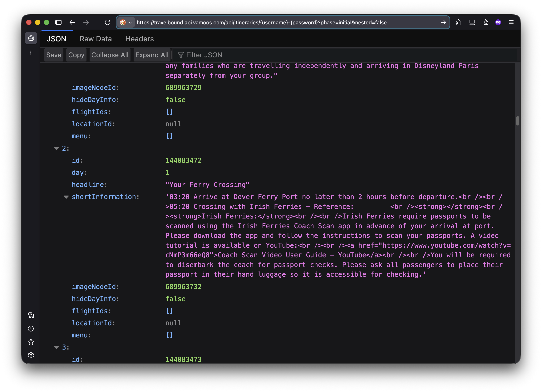Screen dimensions: 542x392
Task: Reload the page
Action: pyautogui.click(x=108, y=22)
